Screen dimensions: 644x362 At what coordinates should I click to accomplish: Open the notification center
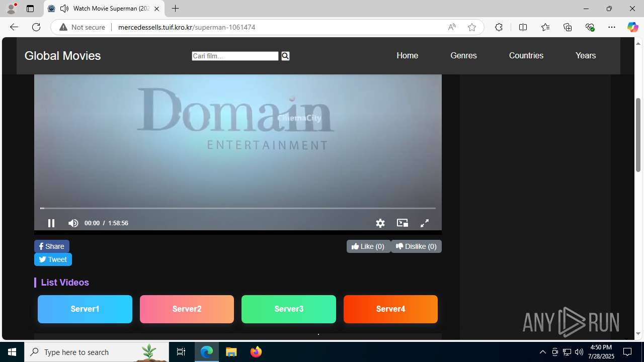[627, 352]
